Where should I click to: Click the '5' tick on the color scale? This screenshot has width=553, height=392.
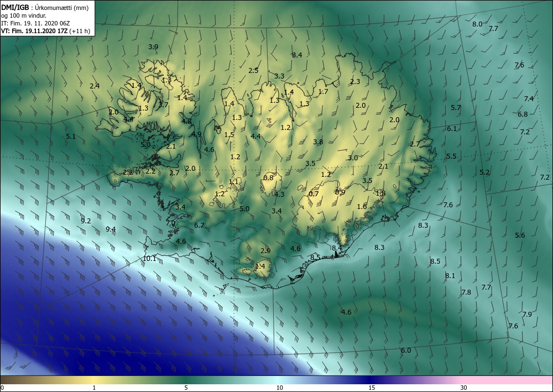click(186, 388)
